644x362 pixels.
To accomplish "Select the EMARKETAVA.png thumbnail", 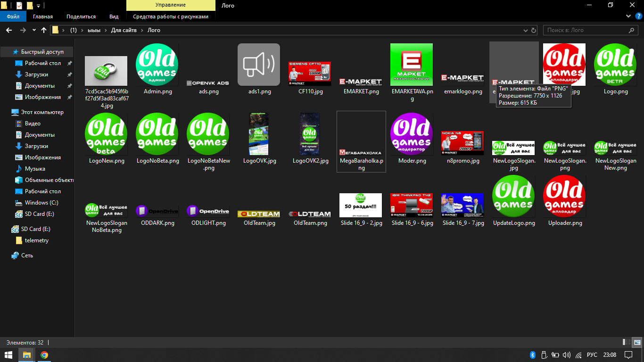I will [412, 65].
